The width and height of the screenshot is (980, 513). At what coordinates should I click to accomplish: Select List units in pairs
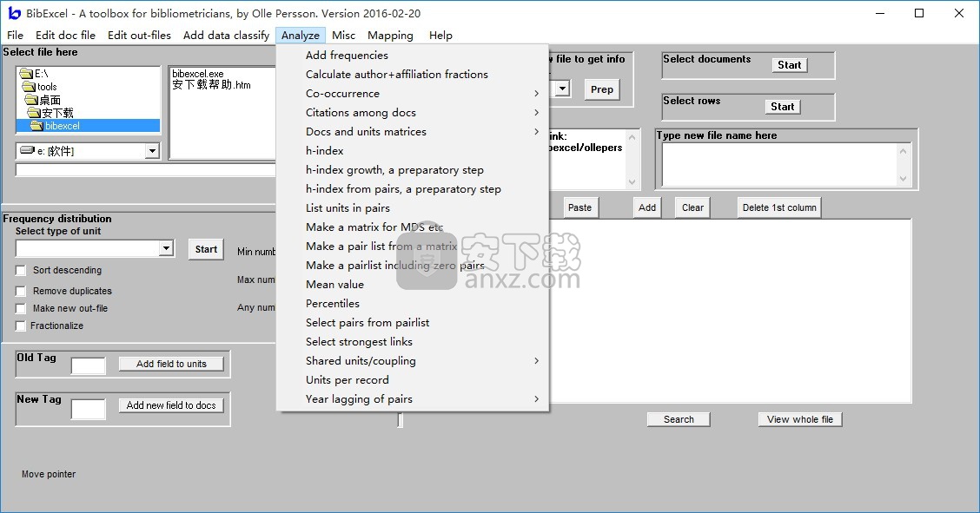(413, 207)
